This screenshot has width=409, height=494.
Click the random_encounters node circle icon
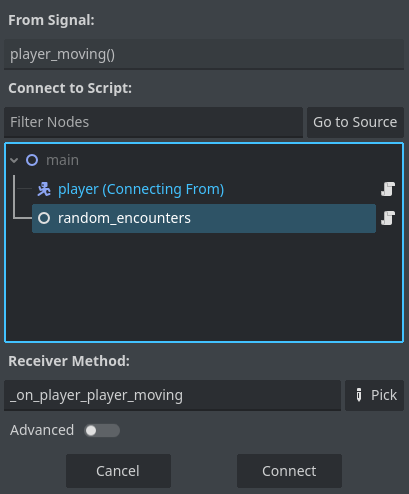(44, 218)
